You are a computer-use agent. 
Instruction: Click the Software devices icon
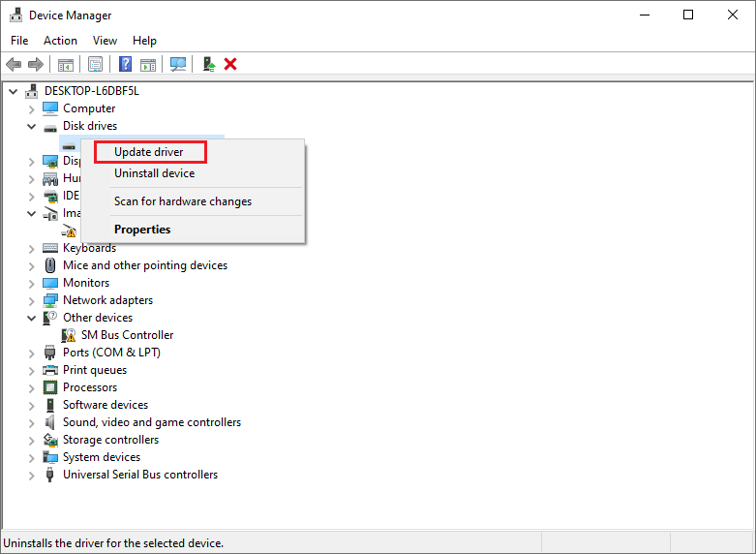(50, 405)
